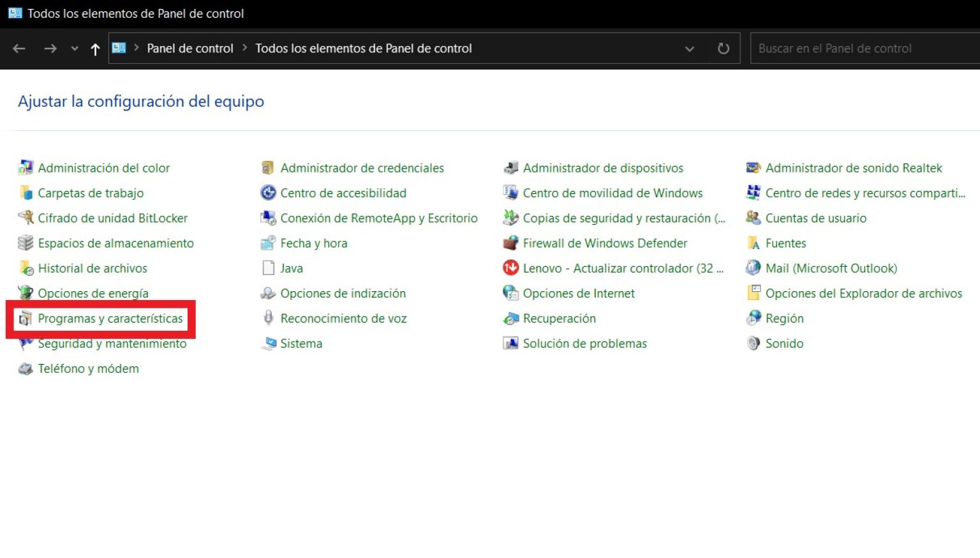Go back with the back arrow
Screen dimensions: 980x558
19,49
